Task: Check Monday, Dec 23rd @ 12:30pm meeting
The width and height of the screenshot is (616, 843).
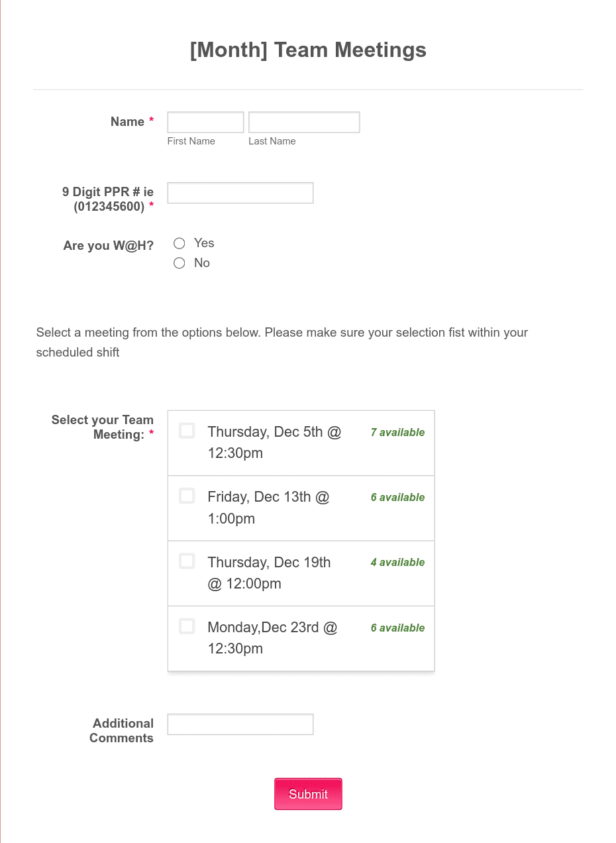Action: (187, 626)
